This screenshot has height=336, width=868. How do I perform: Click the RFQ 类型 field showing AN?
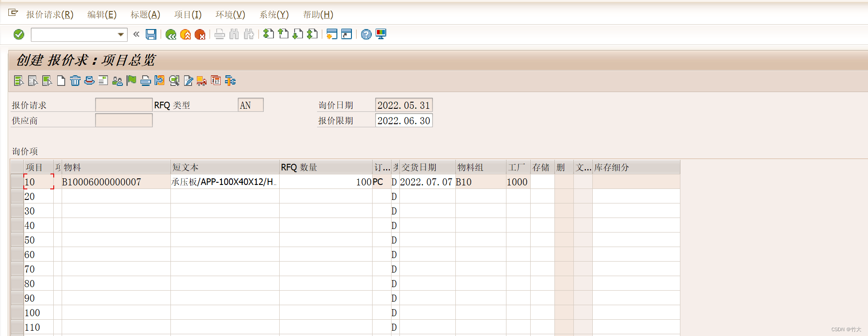pos(251,105)
